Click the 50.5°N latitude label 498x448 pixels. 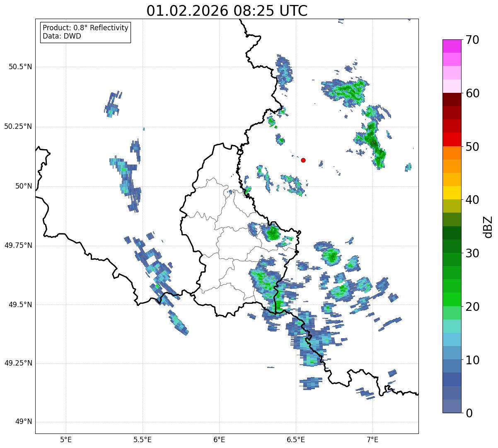[x=20, y=67]
